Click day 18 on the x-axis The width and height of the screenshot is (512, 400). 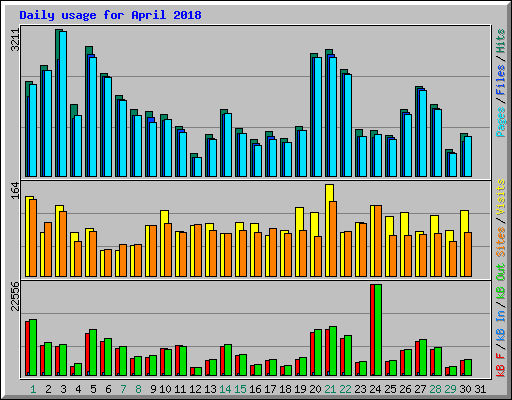coord(285,389)
